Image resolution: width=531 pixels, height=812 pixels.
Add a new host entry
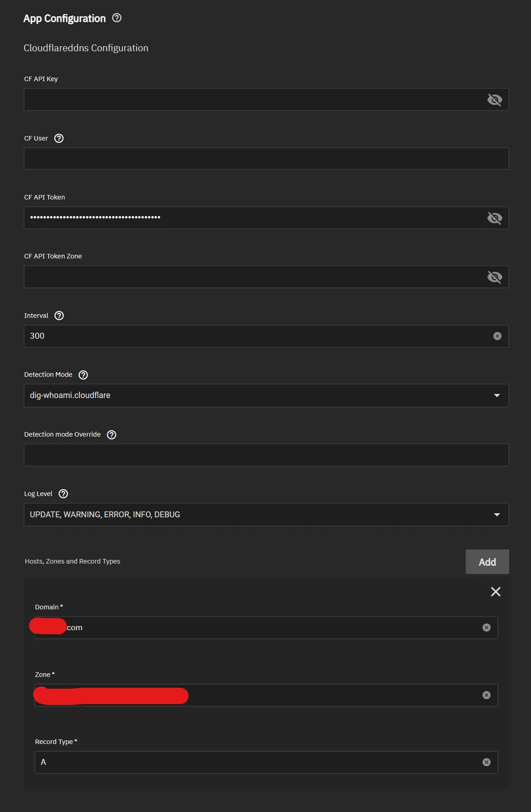click(x=487, y=562)
